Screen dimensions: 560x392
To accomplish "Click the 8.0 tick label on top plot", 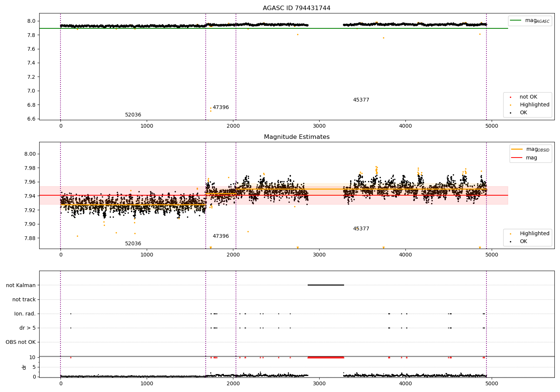I will pos(31,21).
